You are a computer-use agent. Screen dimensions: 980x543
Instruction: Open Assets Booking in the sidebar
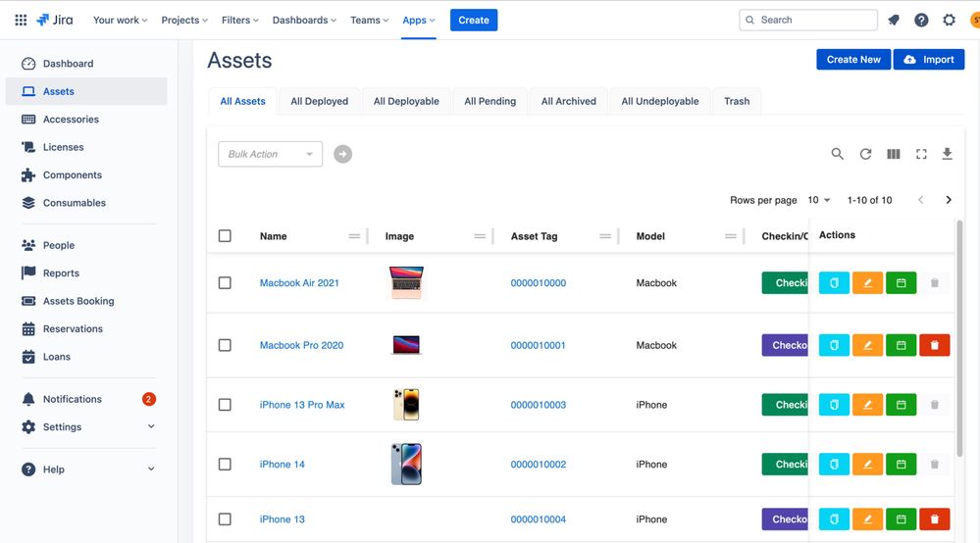coord(86,301)
